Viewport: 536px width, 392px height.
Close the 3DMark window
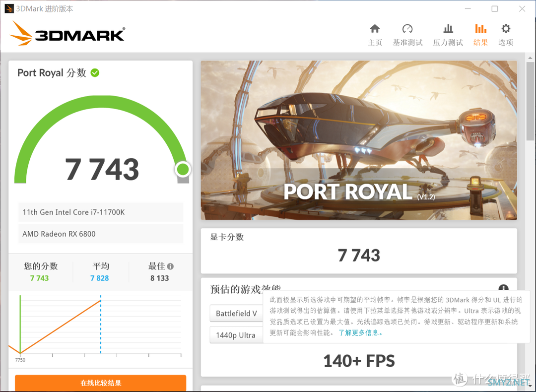point(522,8)
